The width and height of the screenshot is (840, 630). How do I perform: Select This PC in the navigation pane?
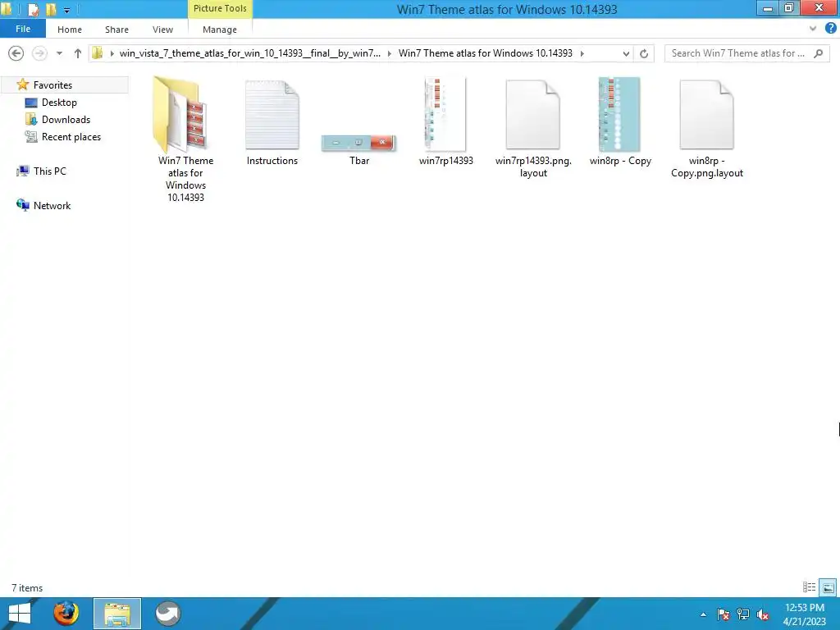[50, 171]
